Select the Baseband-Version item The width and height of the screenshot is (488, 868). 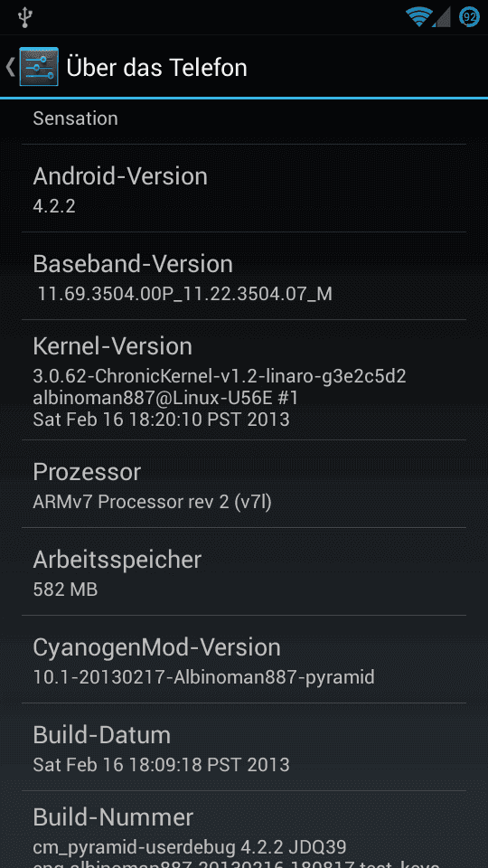click(244, 276)
